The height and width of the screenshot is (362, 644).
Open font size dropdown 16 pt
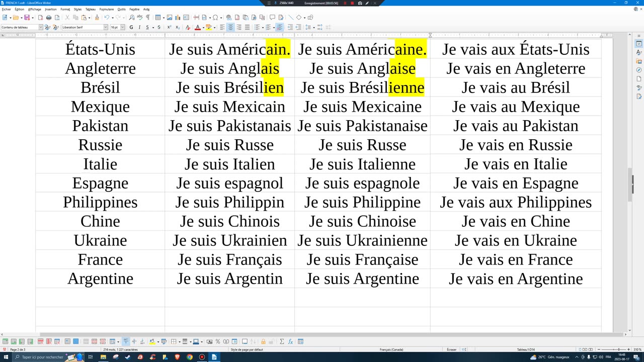pyautogui.click(x=122, y=27)
